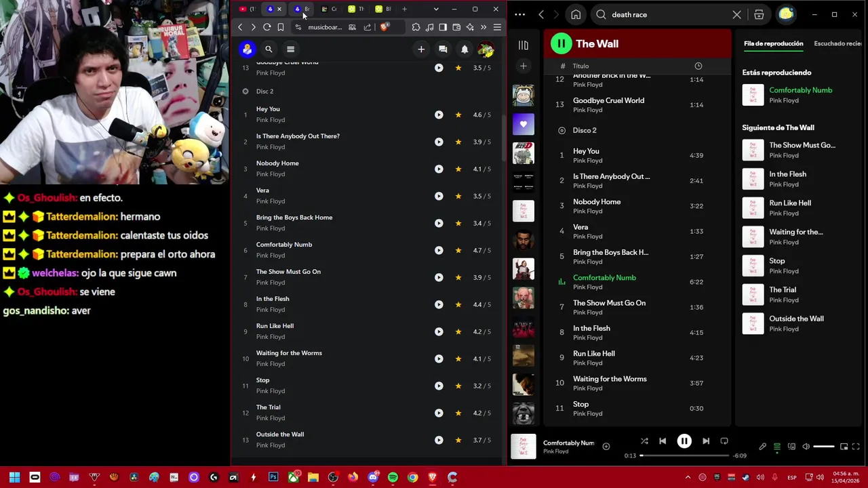Click the Musicboard add plus button
The image size is (868, 488).
tap(421, 49)
